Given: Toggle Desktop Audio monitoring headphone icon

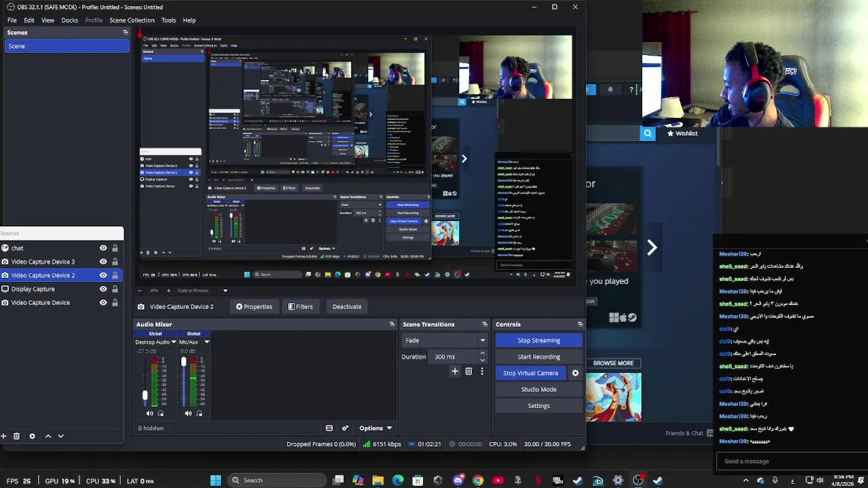Looking at the screenshot, I should 161,413.
